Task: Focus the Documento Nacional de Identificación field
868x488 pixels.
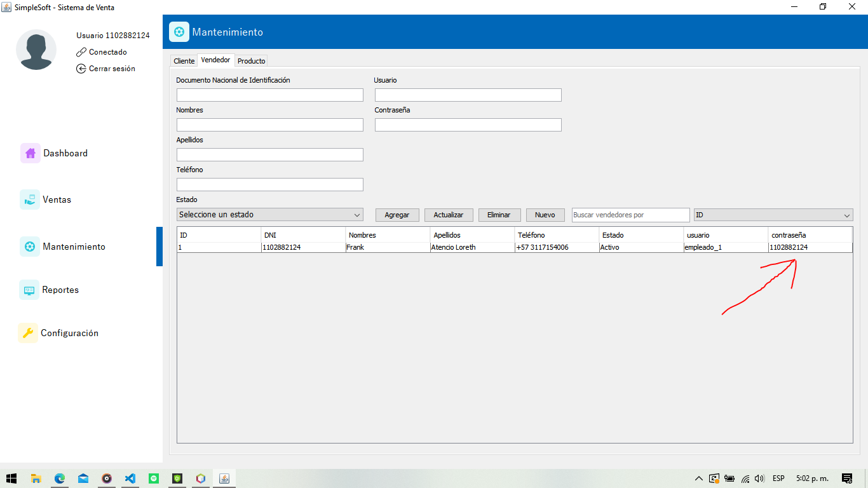Action: [x=270, y=95]
